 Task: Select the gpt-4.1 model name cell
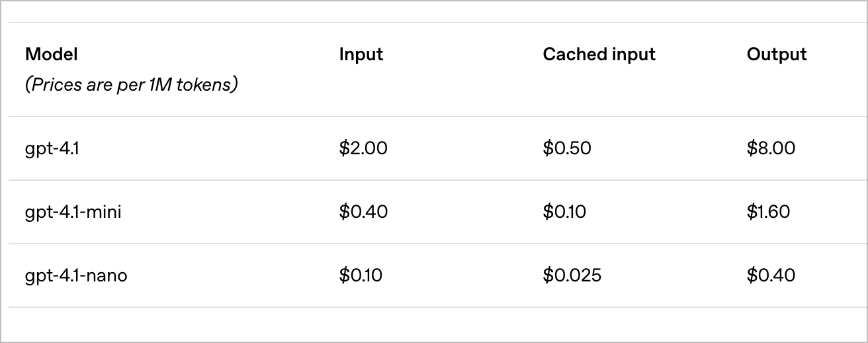tap(52, 148)
